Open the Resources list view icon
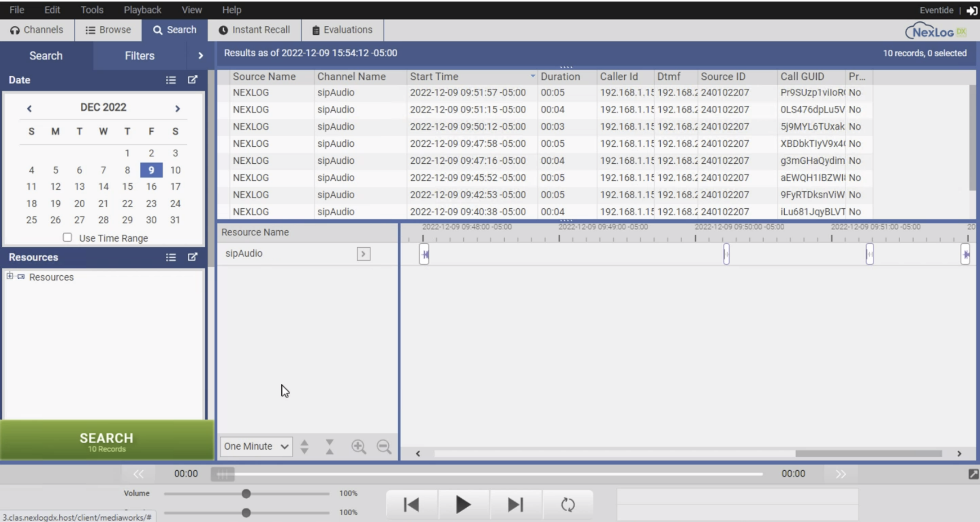Screen dimensions: 980x522 point(171,257)
